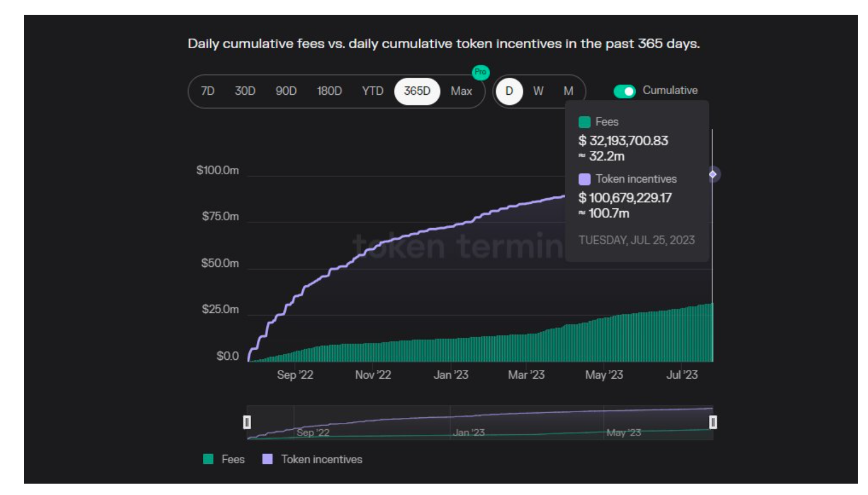The width and height of the screenshot is (868, 495).
Task: Click the $ 100,679,229.17 token incentives value
Action: pos(625,198)
